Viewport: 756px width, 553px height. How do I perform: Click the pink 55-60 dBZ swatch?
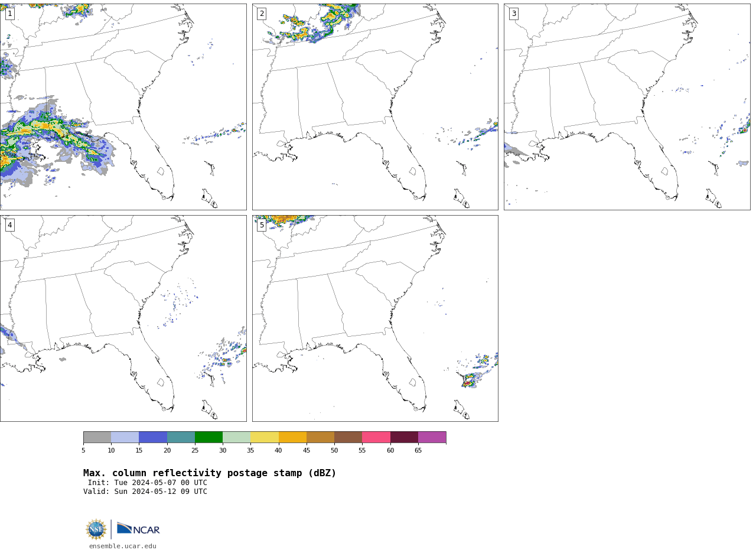(376, 437)
